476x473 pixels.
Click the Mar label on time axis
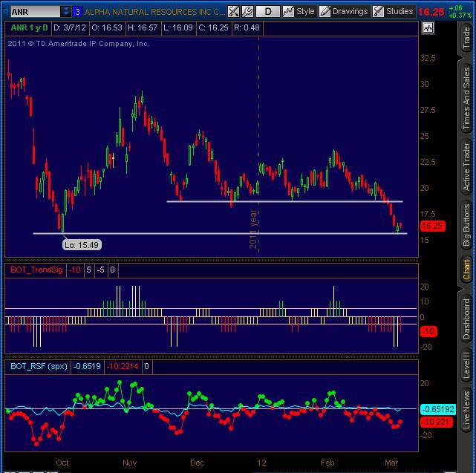(x=391, y=463)
